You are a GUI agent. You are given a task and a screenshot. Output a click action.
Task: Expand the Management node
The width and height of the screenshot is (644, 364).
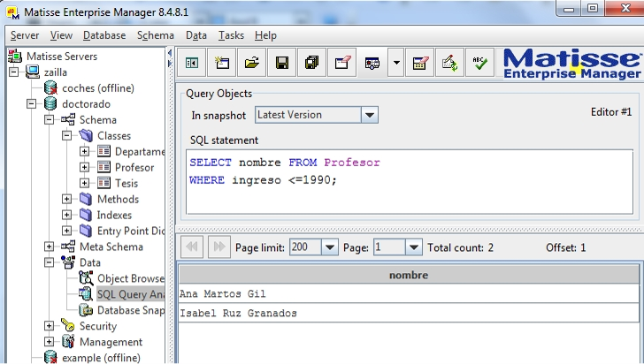(x=49, y=342)
